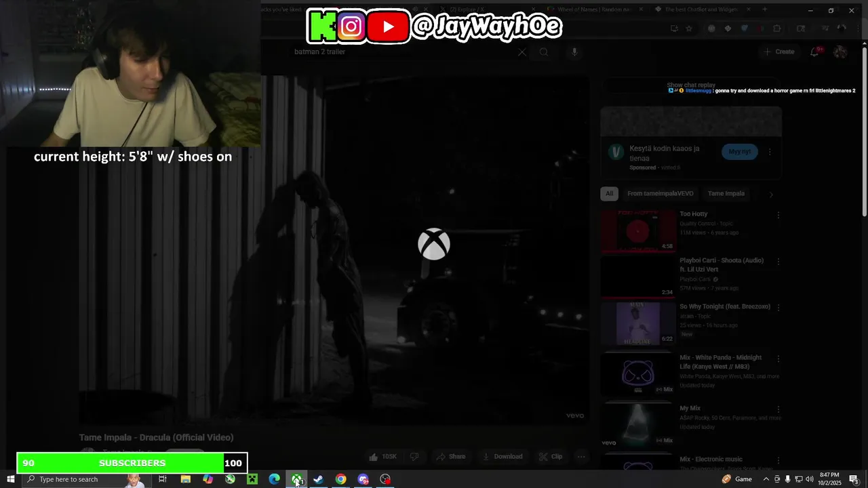
Task: Click the active Xbox app taskbar icon
Action: [297, 479]
